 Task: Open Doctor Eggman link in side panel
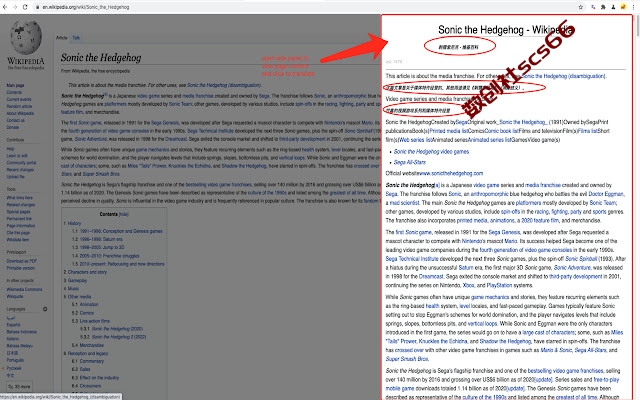(606, 194)
